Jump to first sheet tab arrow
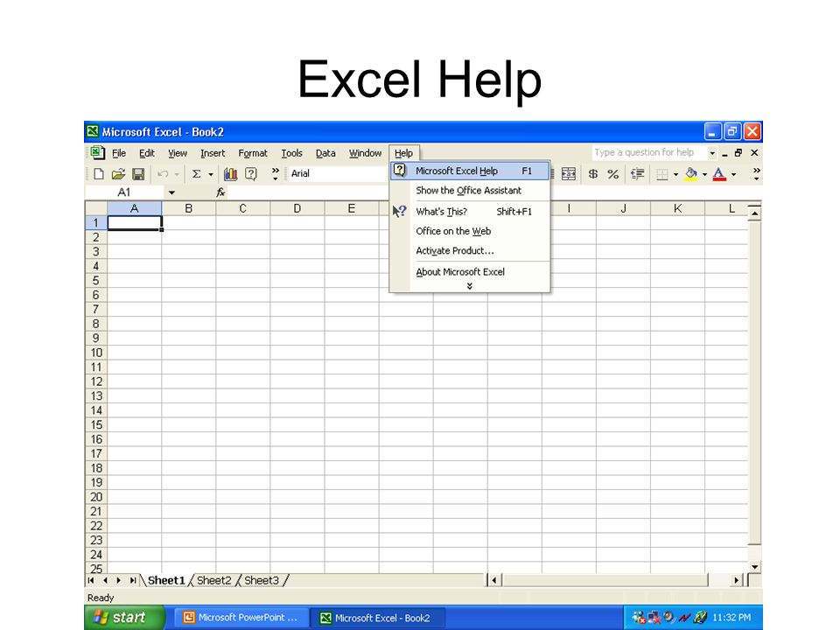The height and width of the screenshot is (630, 840). pyautogui.click(x=91, y=580)
